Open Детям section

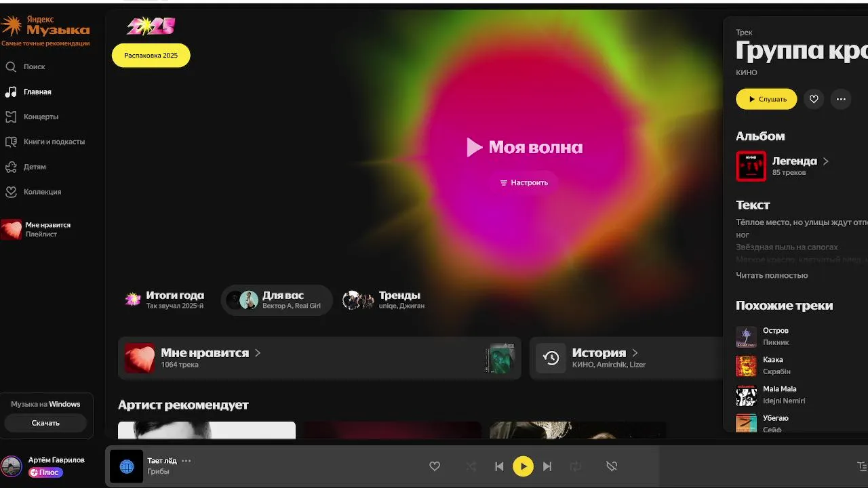(26, 167)
